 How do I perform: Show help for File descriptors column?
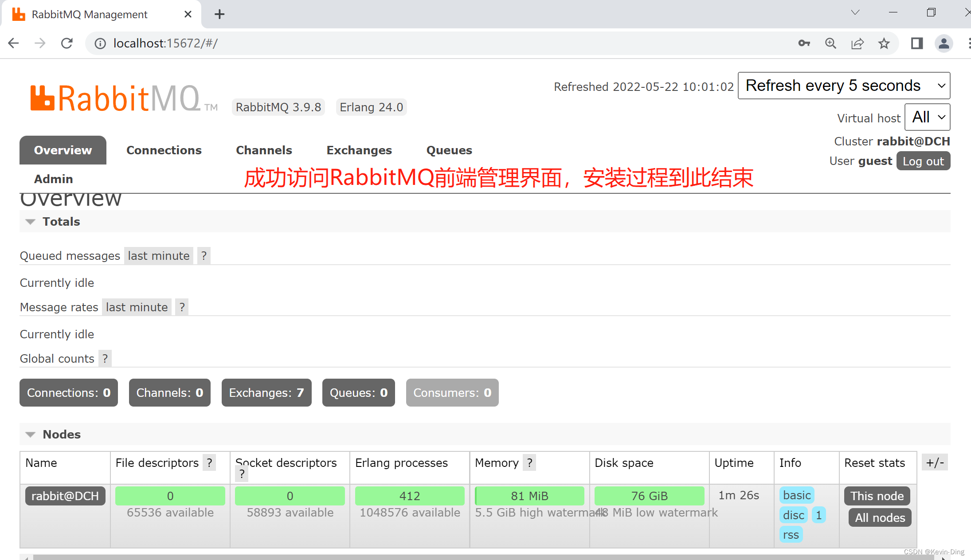pos(209,463)
